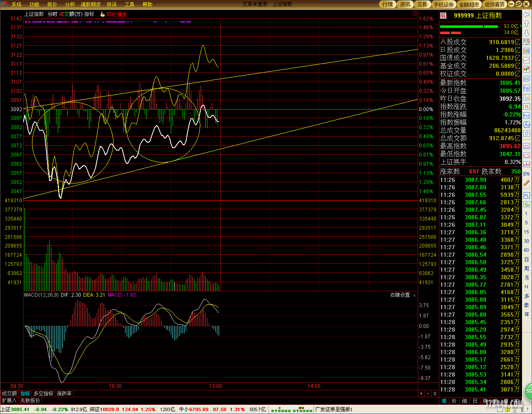Open the candlestick K-line chart icon
Viewport: 532px width, 414px height.
[526, 69]
